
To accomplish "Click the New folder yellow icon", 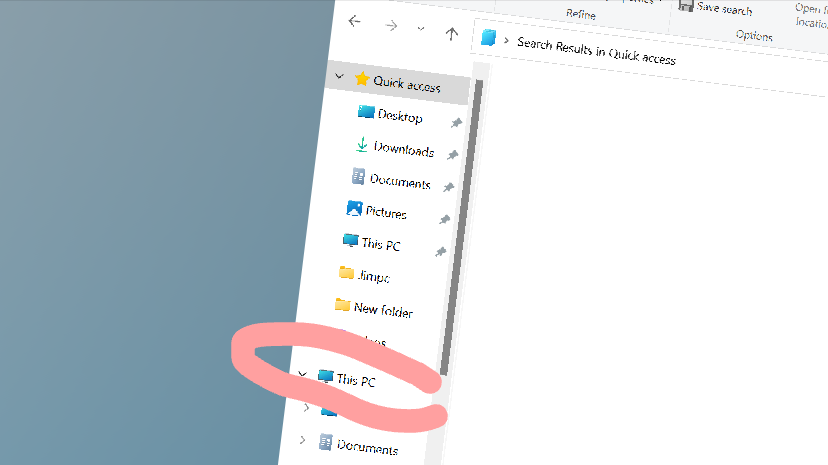I will pos(342,305).
